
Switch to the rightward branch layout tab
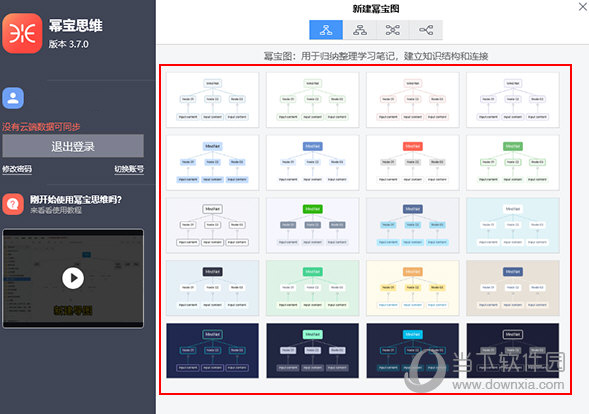426,30
